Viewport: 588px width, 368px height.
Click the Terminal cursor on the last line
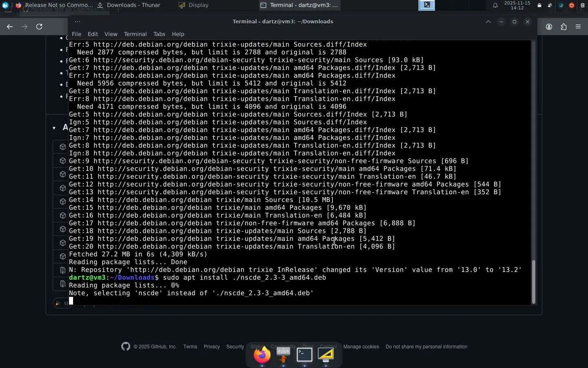coord(71,301)
